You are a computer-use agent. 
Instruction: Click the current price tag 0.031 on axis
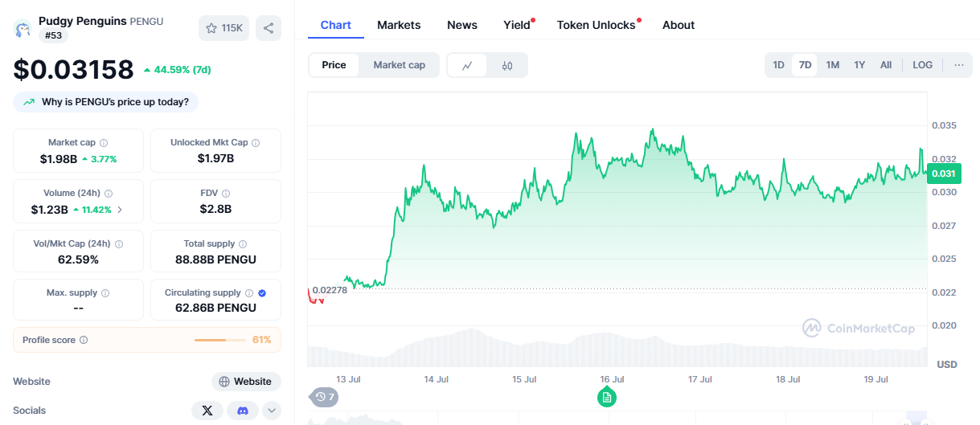pyautogui.click(x=944, y=174)
